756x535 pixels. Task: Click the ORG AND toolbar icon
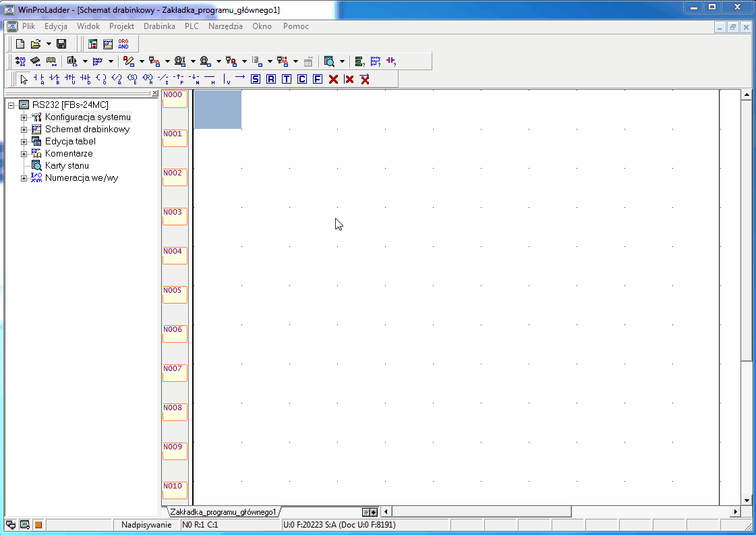pos(123,44)
